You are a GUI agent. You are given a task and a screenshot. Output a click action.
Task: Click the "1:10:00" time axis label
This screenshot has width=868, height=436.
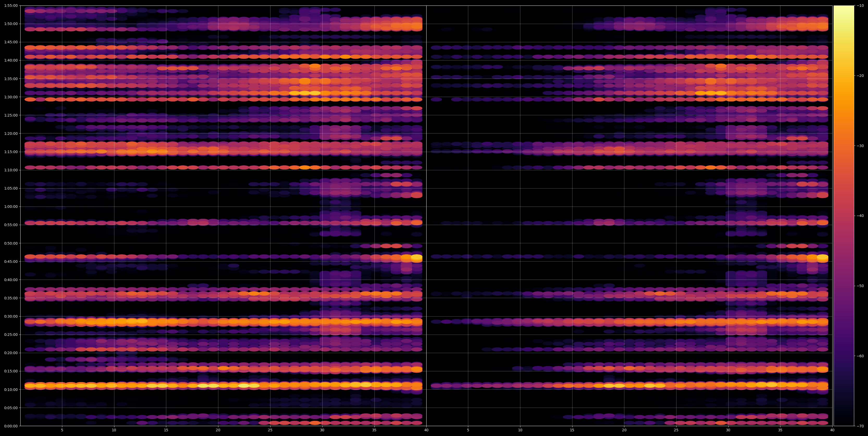[11, 170]
